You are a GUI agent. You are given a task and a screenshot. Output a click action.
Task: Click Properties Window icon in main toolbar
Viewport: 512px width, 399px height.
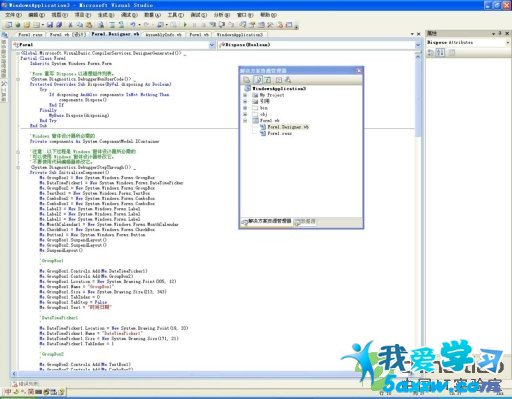pyautogui.click(x=252, y=25)
